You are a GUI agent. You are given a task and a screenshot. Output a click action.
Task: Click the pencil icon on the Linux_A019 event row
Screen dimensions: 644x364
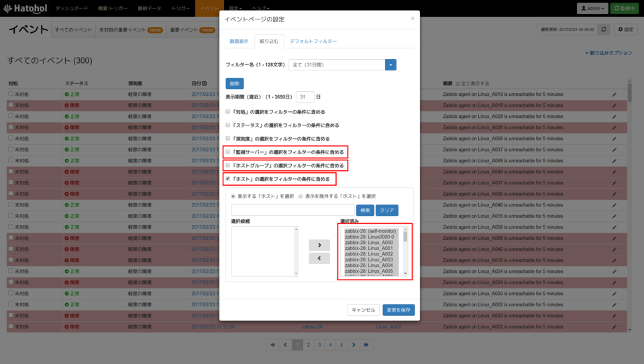(614, 95)
